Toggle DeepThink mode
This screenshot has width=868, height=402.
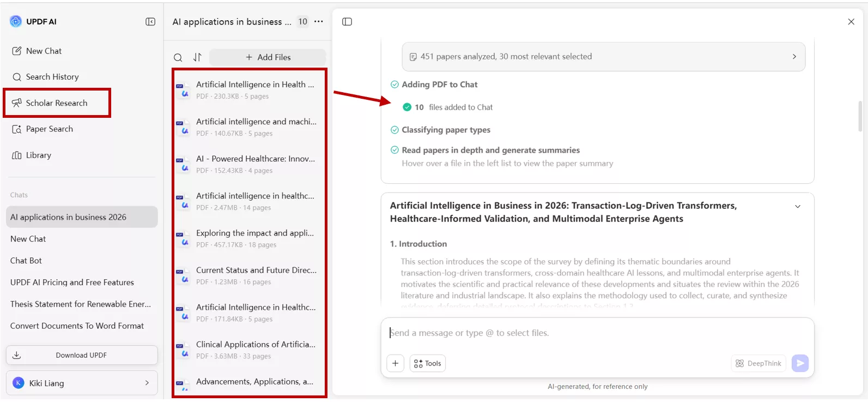click(x=758, y=363)
